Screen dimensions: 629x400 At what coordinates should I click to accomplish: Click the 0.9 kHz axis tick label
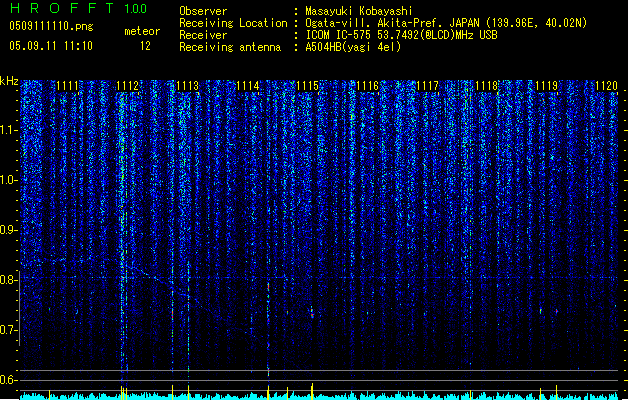(x=9, y=230)
